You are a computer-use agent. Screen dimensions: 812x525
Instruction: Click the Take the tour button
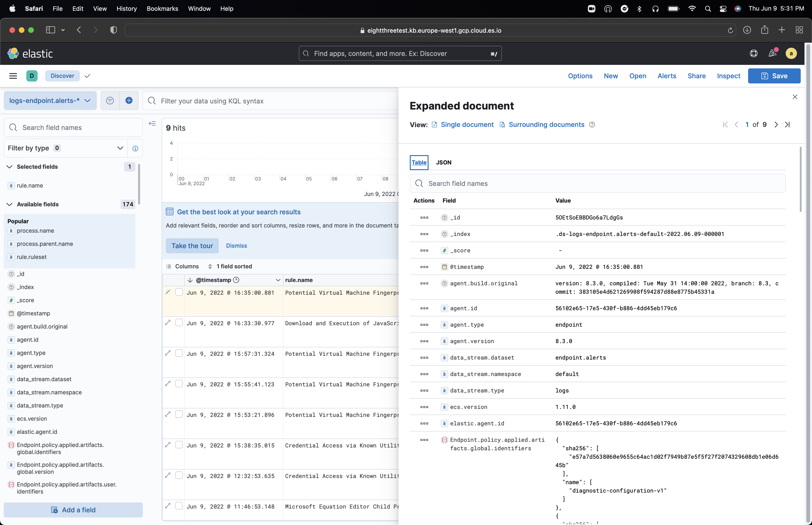coord(192,246)
